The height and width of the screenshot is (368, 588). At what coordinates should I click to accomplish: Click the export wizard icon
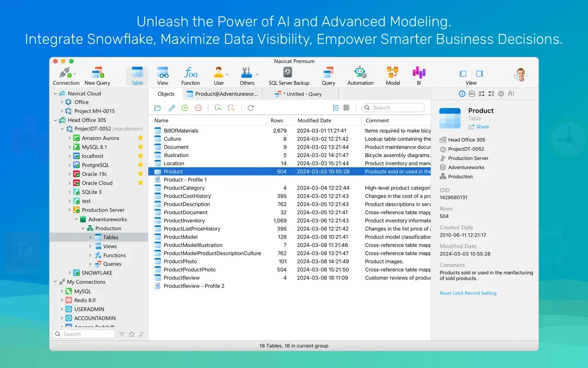tap(231, 108)
